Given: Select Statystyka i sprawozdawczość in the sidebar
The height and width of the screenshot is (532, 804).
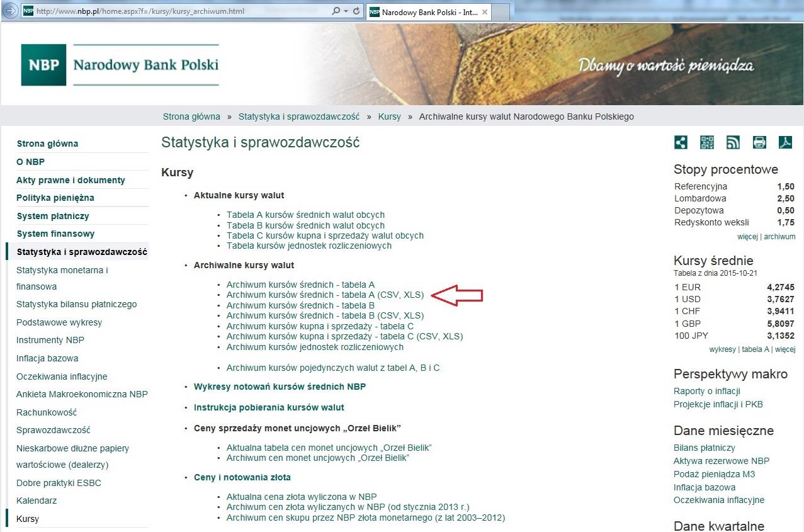Looking at the screenshot, I should point(82,252).
